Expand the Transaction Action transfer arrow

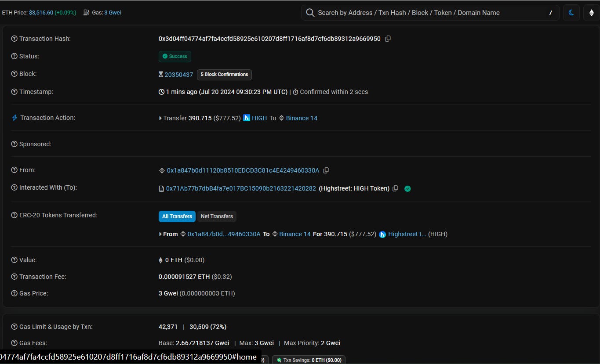click(x=160, y=118)
